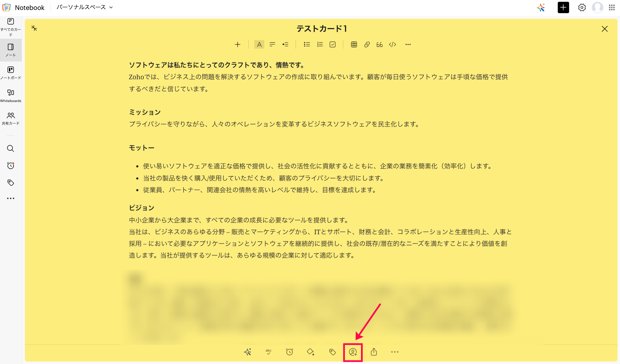Switch to 共有カード in sidebar
The image size is (620, 364).
click(x=11, y=118)
